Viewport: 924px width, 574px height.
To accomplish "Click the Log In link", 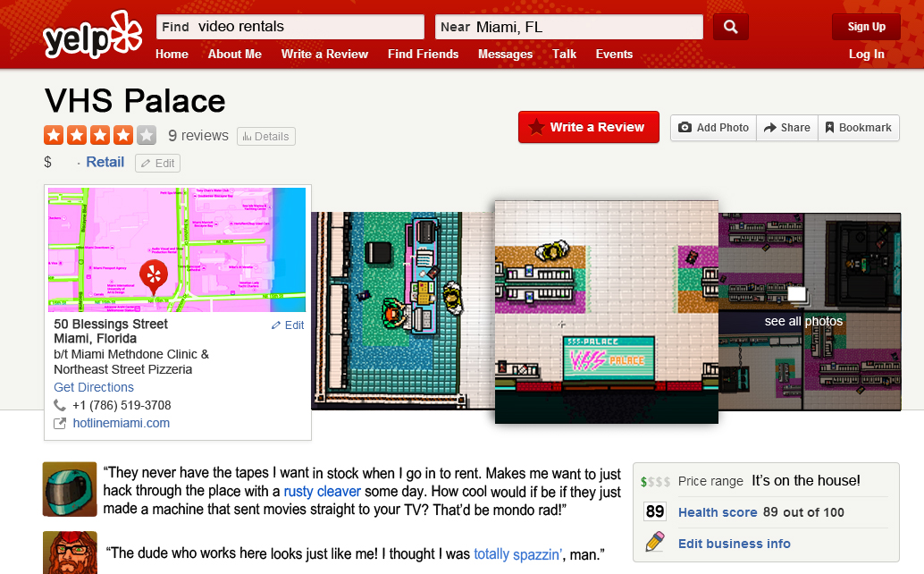I will point(866,55).
